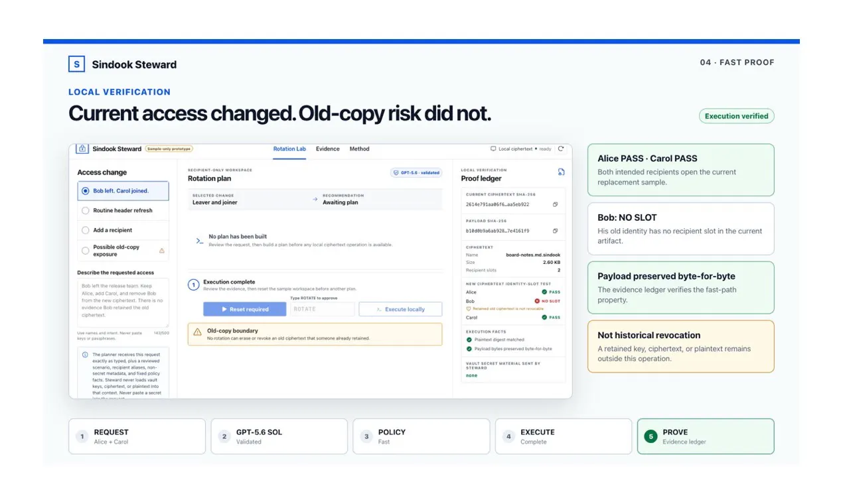Click the Bob: NO SLOT card
Screen dimensions: 843x504
click(681, 229)
